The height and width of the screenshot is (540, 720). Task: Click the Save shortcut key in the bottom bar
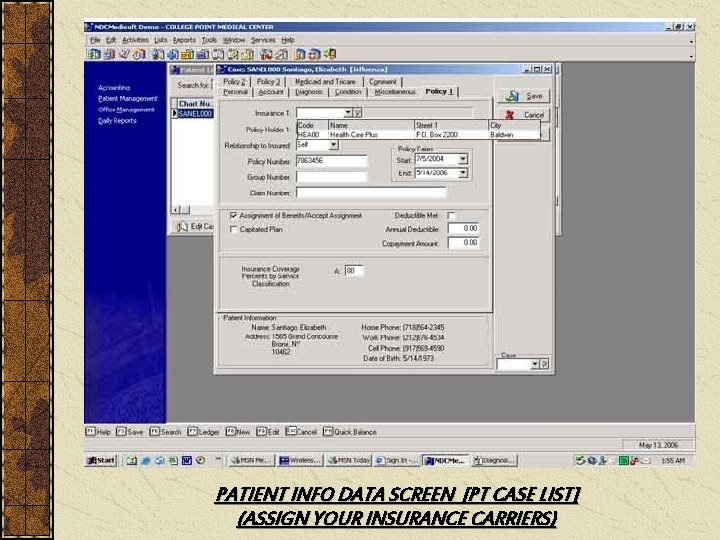pyautogui.click(x=129, y=432)
